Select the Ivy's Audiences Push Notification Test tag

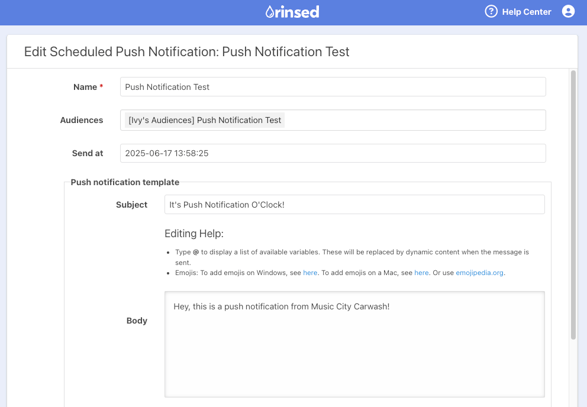coord(204,120)
